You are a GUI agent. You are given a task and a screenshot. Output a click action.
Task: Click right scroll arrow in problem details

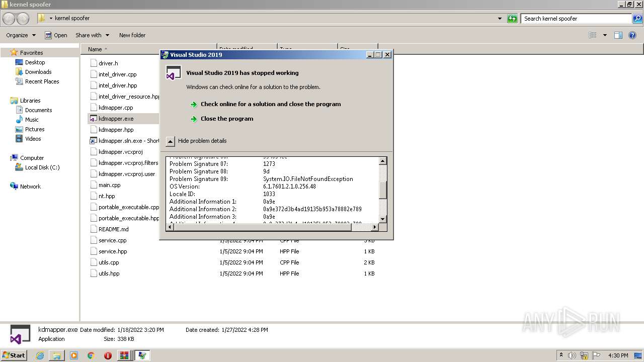tap(374, 227)
